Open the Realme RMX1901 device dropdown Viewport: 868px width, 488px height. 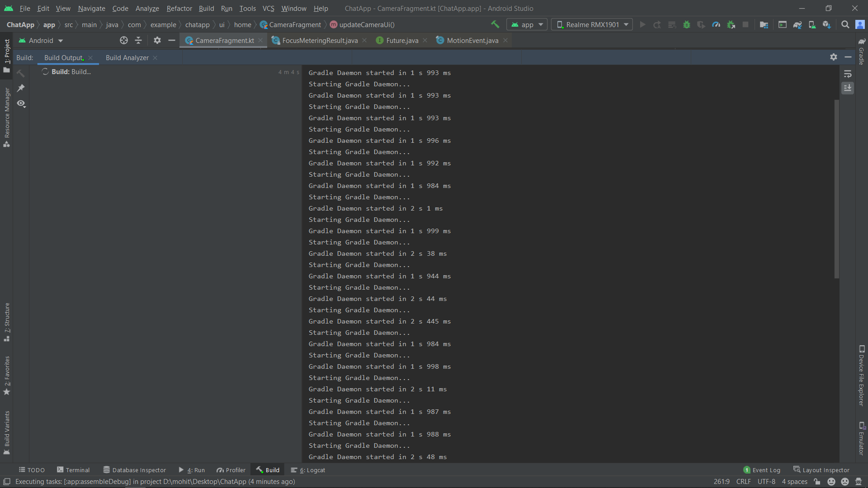(592, 24)
